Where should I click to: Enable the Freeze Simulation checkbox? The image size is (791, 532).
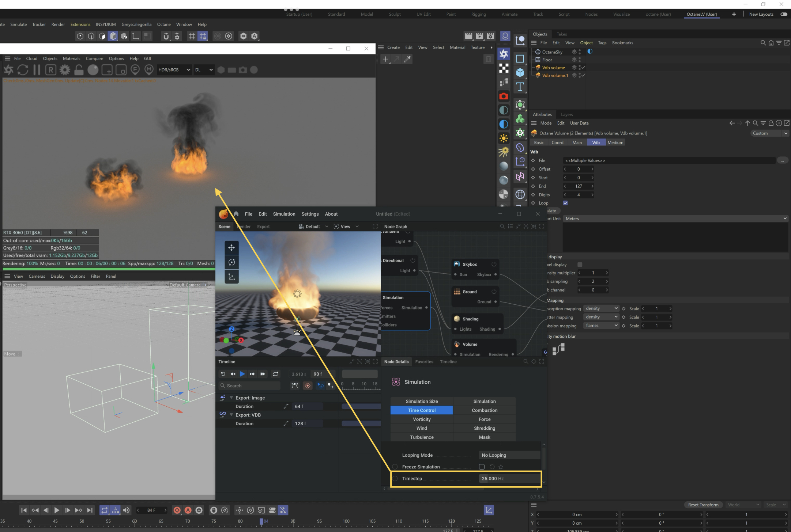point(482,467)
